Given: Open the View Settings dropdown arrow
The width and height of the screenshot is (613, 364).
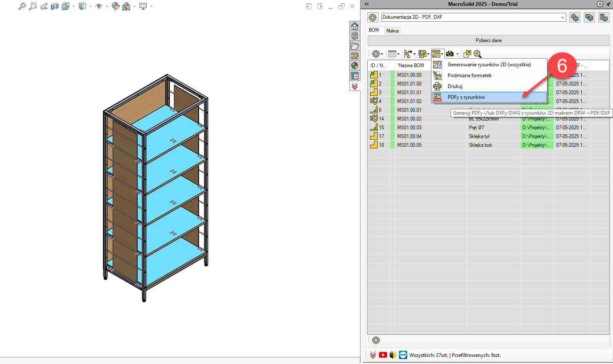Looking at the screenshot, I should click(151, 6).
